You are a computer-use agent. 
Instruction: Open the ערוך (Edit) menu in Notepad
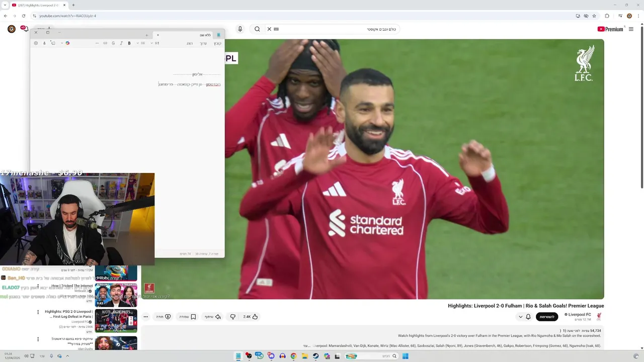pos(203,43)
